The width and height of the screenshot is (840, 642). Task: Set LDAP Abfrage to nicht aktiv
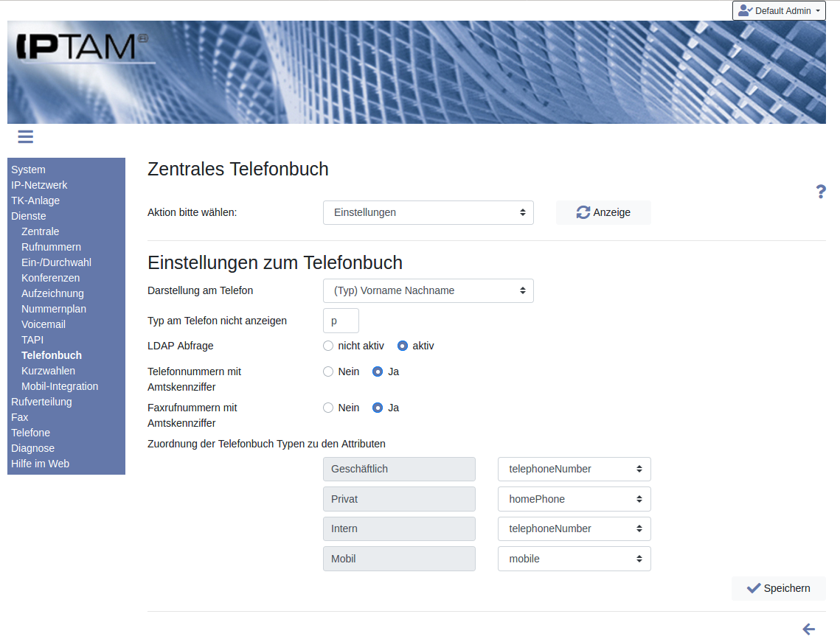(x=328, y=346)
